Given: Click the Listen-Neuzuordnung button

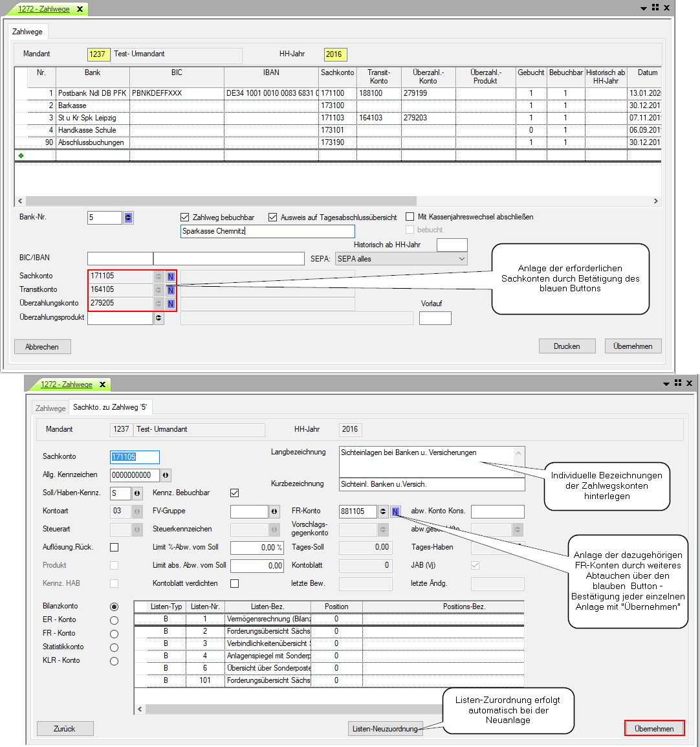Looking at the screenshot, I should pos(385,729).
